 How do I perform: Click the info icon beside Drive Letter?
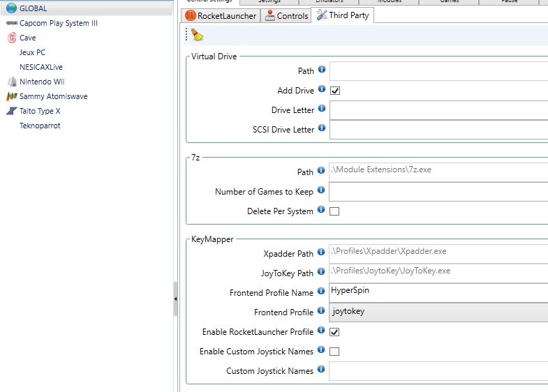(322, 108)
